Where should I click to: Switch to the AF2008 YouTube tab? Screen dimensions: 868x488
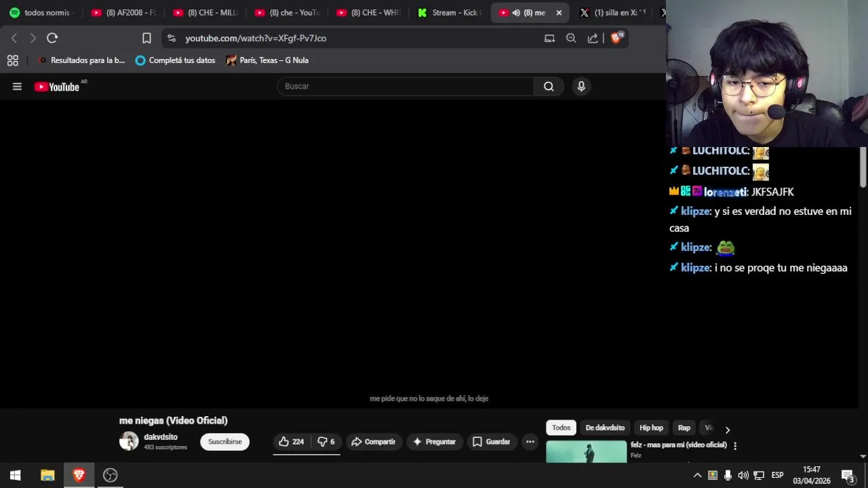tap(123, 12)
